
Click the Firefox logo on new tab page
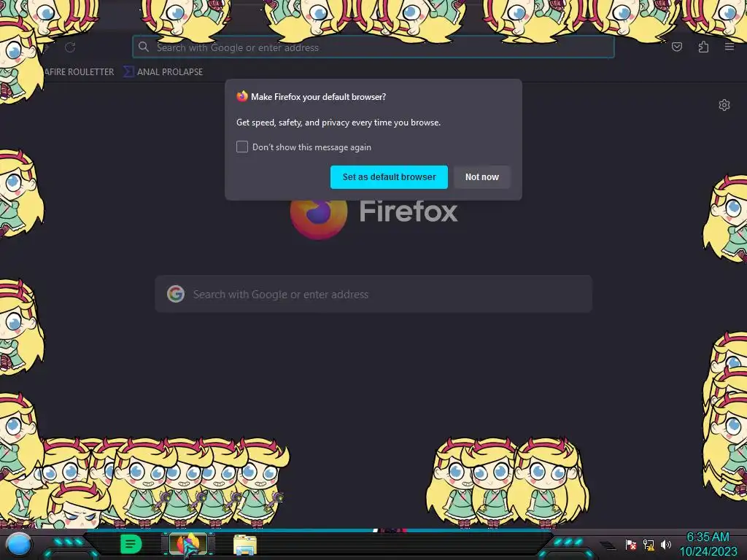tap(318, 219)
